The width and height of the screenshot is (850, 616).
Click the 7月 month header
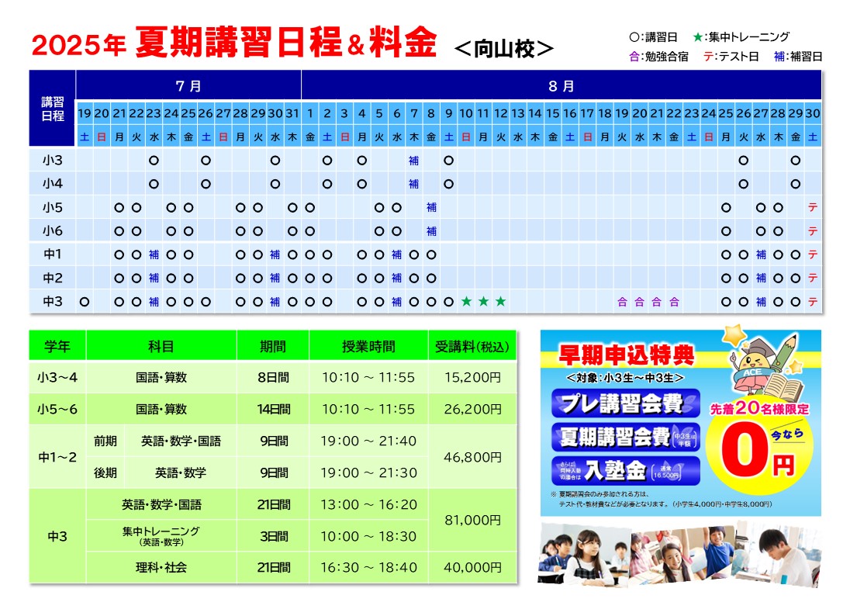188,86
